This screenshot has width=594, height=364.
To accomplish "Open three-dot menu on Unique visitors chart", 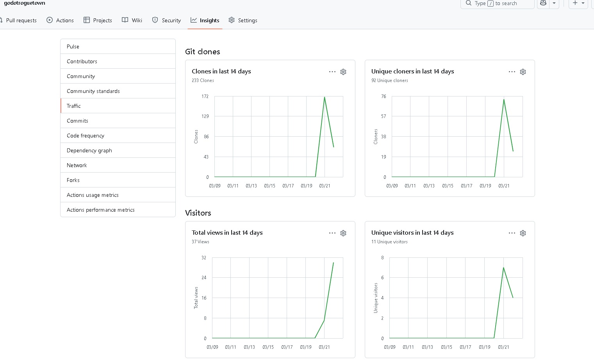I will pyautogui.click(x=512, y=233).
